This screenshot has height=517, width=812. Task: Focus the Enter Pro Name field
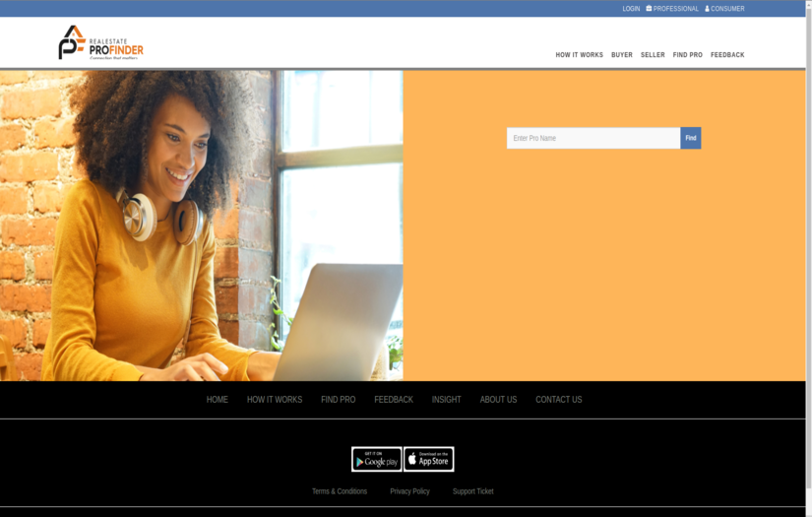[x=593, y=138]
